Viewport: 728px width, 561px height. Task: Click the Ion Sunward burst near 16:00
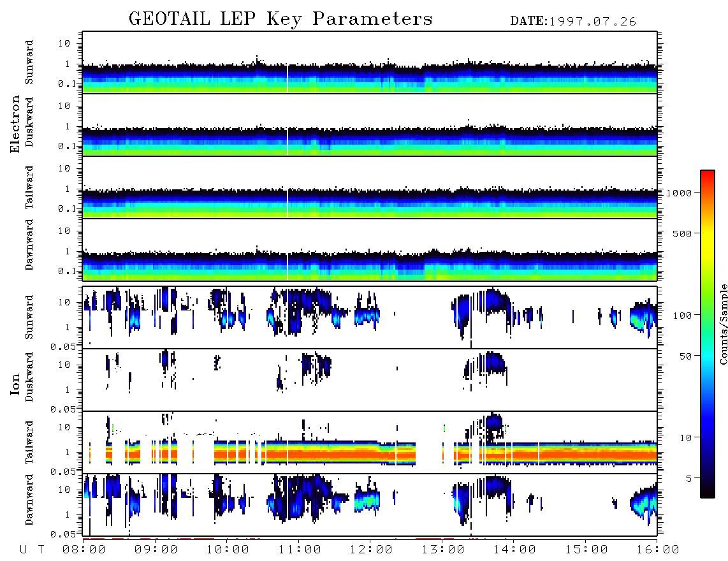pos(644,317)
